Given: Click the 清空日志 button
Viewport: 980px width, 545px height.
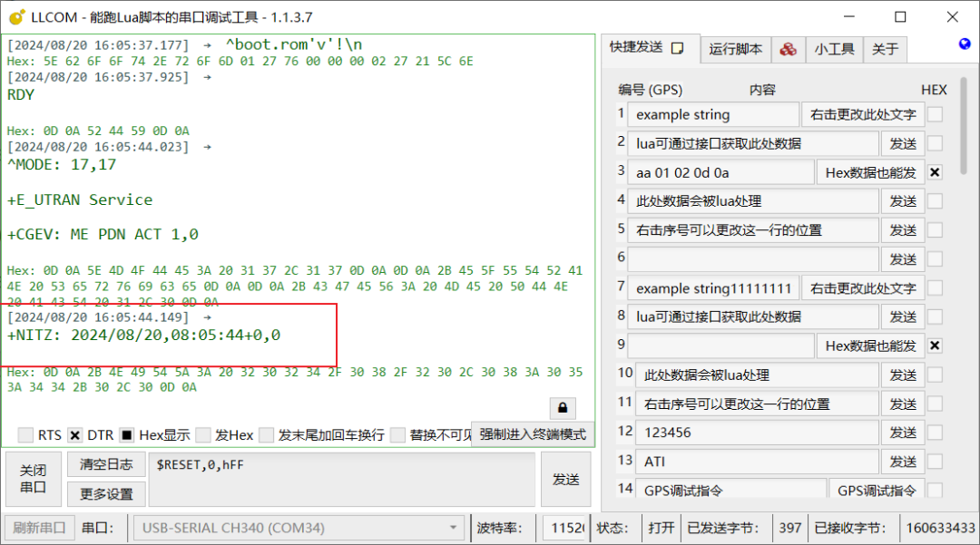Looking at the screenshot, I should point(106,464).
